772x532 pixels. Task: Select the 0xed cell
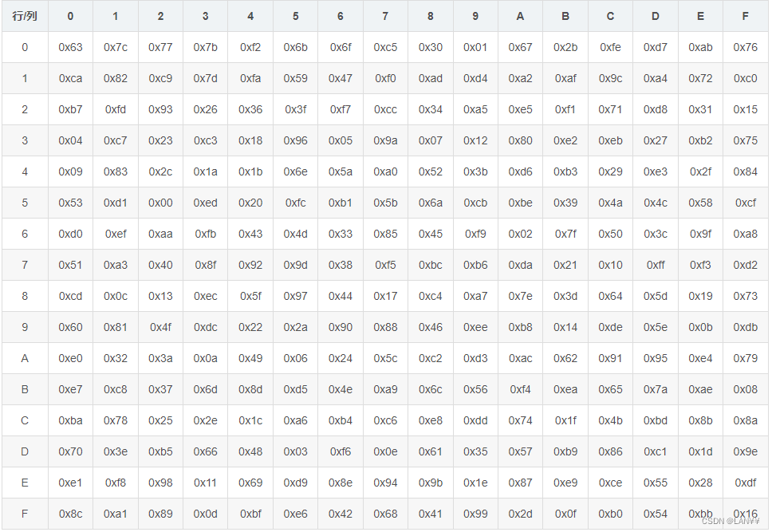[205, 203]
